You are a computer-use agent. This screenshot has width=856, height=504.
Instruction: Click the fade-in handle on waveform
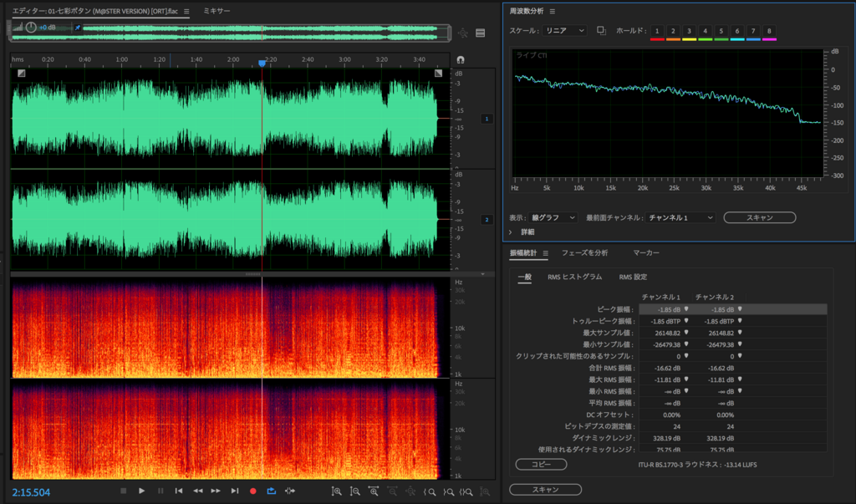(21, 74)
